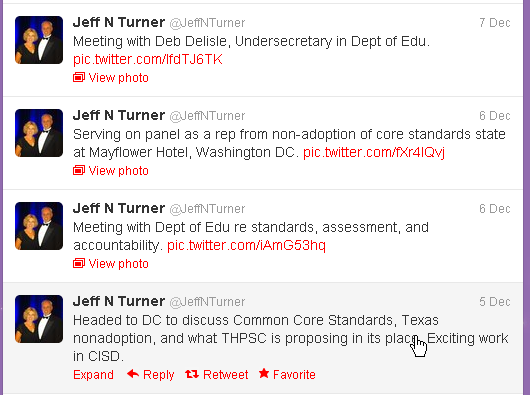Click the avatar on the 7 Dec tweet

point(39,40)
